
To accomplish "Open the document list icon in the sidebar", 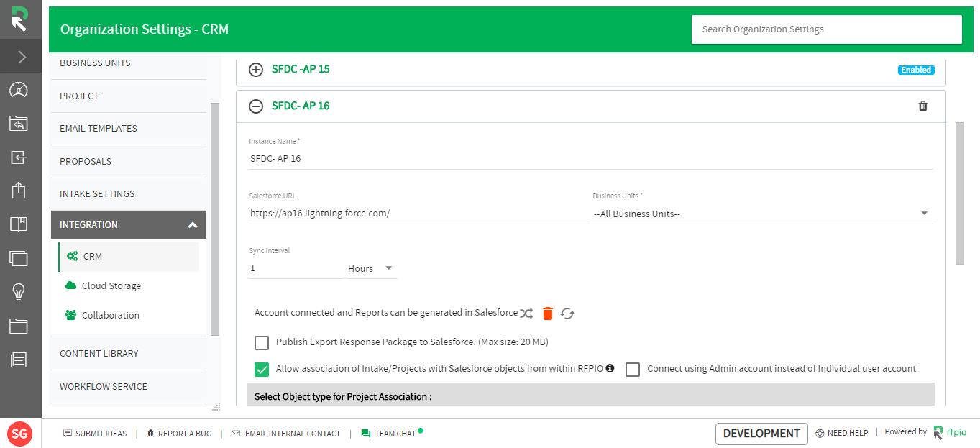I will point(19,360).
